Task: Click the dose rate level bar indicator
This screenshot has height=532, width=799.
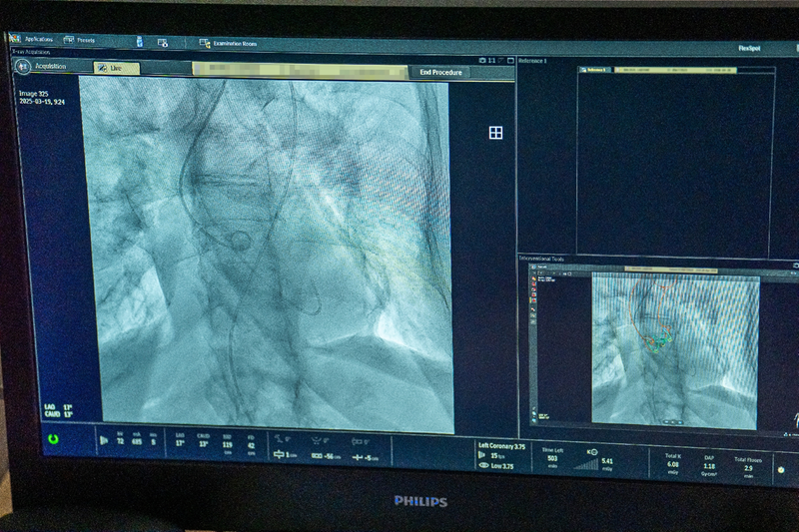Action: 585,463
